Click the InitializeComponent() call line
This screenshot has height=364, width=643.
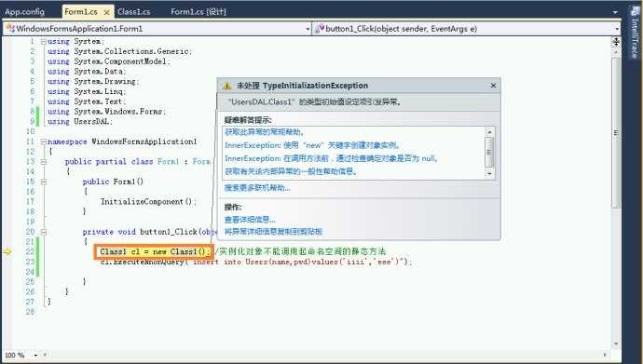coord(148,202)
